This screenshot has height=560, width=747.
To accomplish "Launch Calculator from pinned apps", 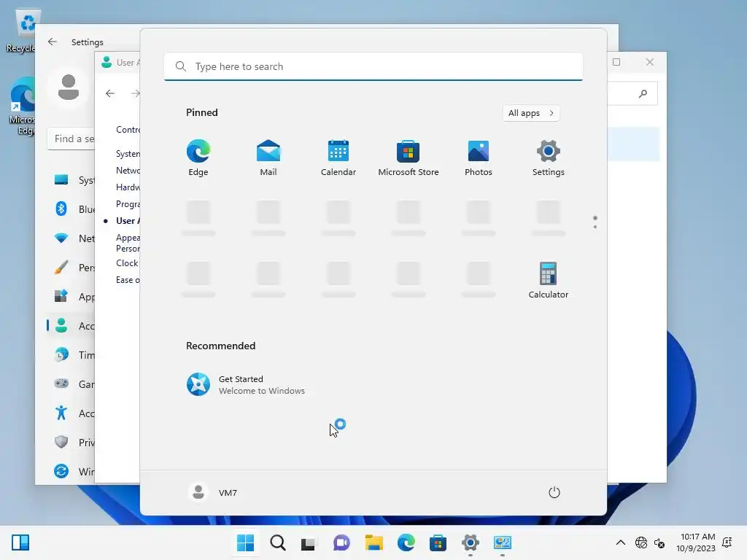I will tap(549, 280).
